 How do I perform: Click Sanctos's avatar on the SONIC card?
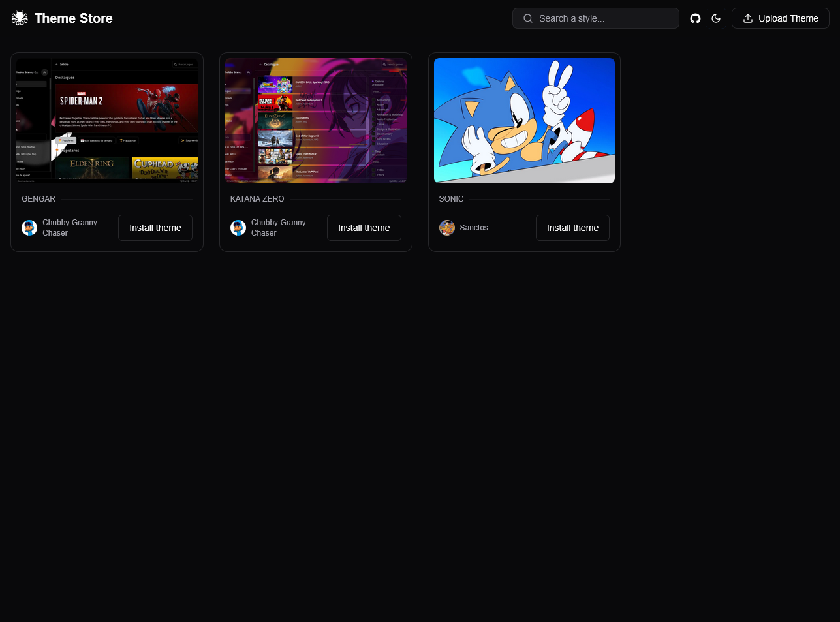[446, 228]
